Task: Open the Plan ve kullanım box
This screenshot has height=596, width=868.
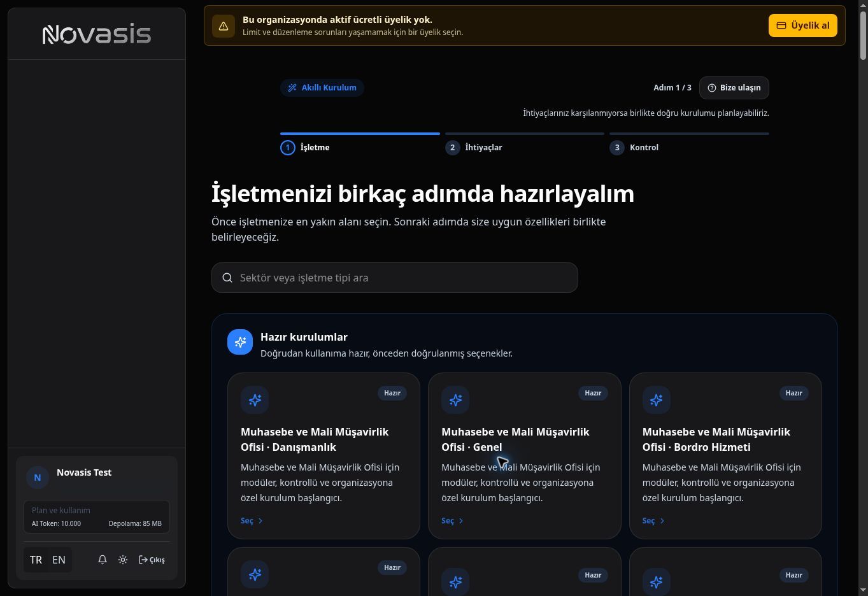Action: (97, 516)
